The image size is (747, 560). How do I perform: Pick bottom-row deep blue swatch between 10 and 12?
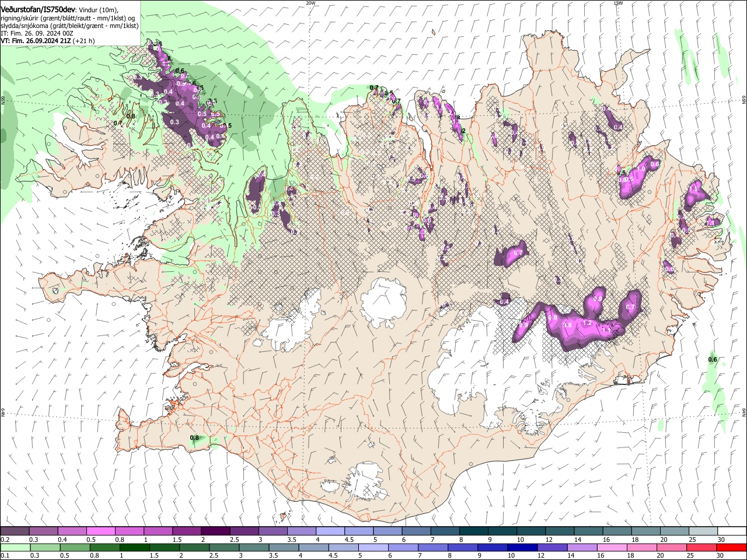pyautogui.click(x=523, y=547)
